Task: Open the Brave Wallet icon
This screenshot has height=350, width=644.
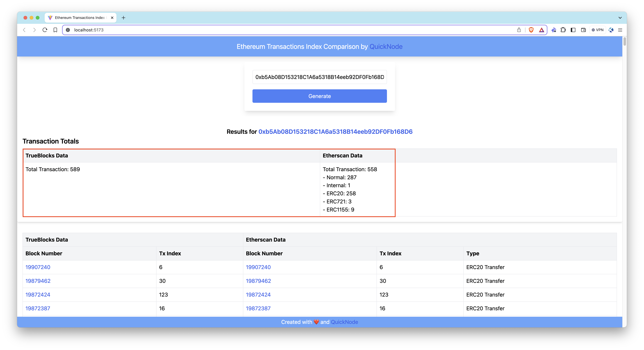Action: (583, 30)
